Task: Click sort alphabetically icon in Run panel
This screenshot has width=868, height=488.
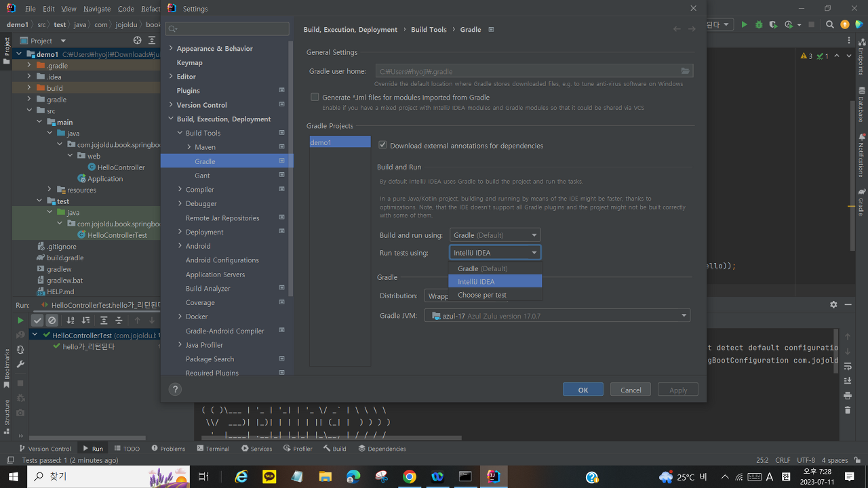Action: [x=71, y=321]
